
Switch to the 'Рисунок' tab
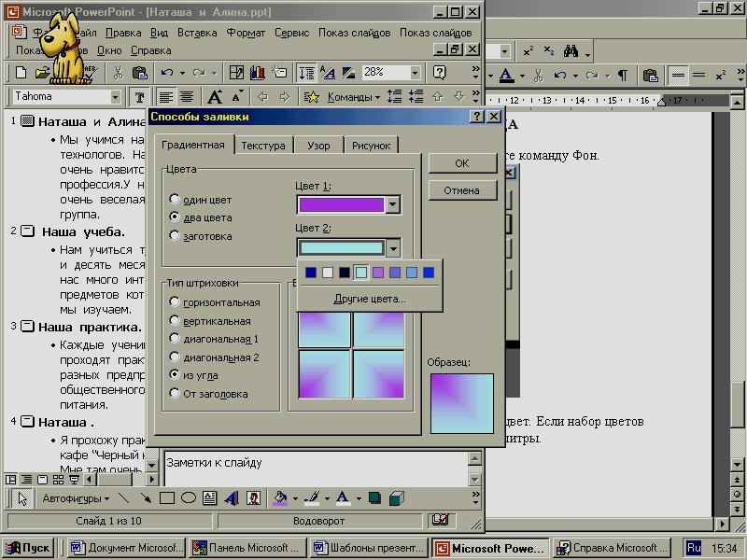[371, 146]
